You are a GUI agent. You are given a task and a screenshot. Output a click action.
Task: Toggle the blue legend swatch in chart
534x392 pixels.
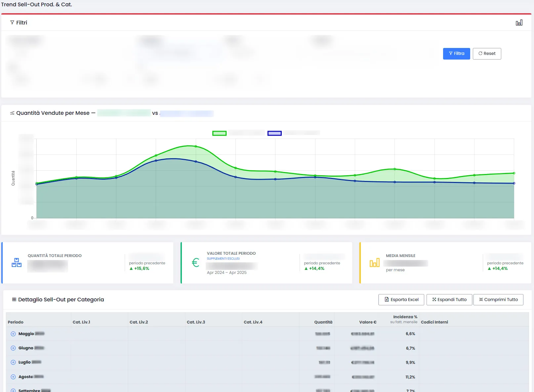coord(274,133)
